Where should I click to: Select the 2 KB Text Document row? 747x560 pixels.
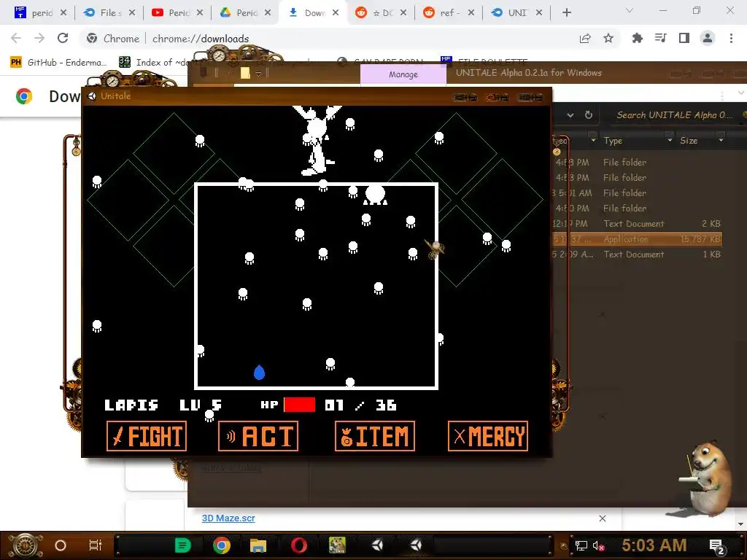[x=638, y=224]
